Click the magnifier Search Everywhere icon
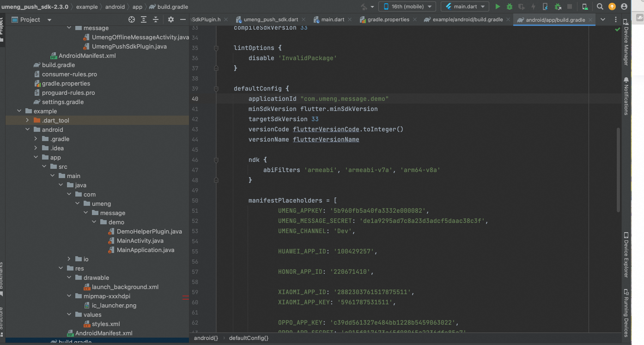Viewport: 644px width, 345px height. pyautogui.click(x=600, y=6)
